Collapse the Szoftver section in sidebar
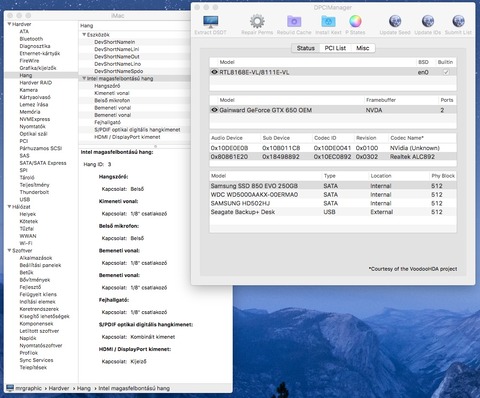The width and height of the screenshot is (480, 398). tap(9, 250)
